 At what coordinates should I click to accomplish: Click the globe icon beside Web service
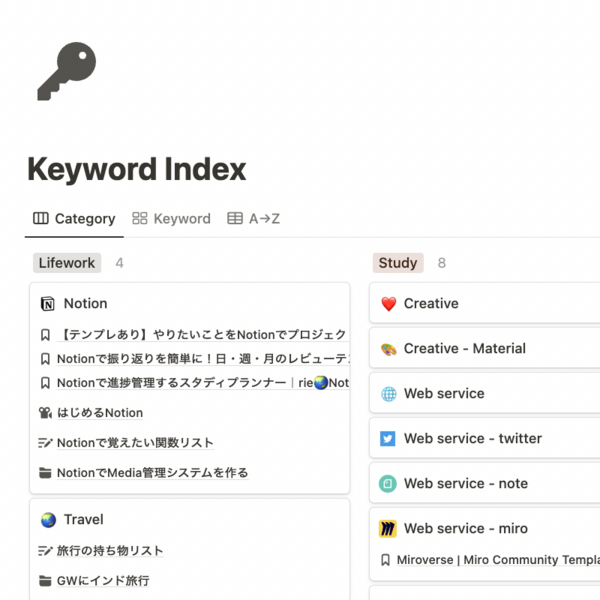tap(389, 394)
